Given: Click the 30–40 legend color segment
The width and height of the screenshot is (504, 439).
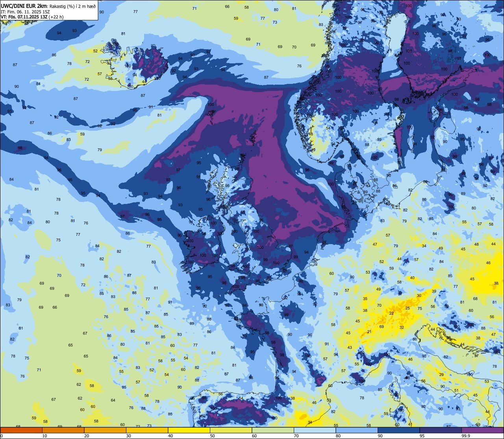Looking at the screenshot, I should point(147,430).
